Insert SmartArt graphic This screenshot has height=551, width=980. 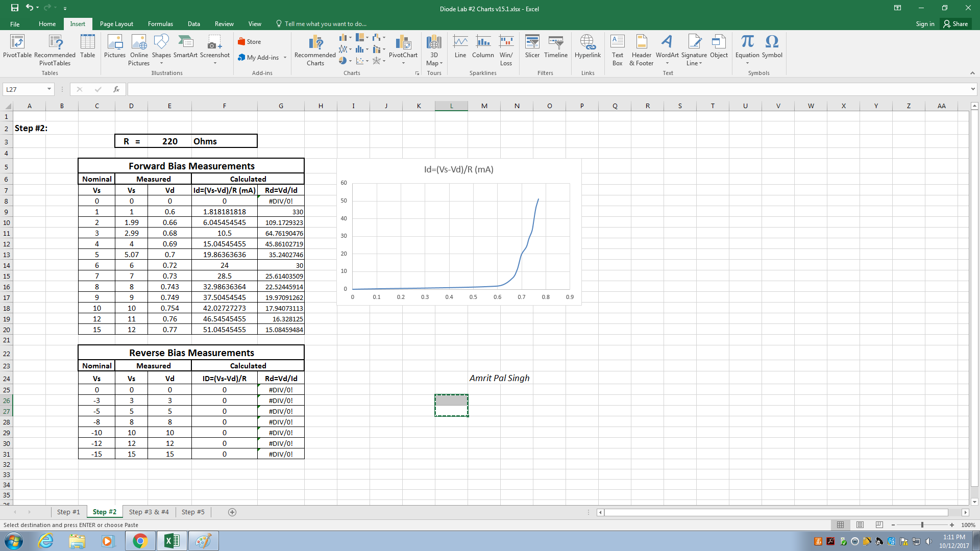[x=185, y=46]
